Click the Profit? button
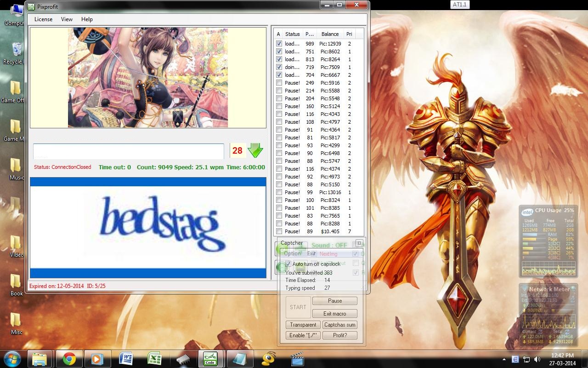This screenshot has width=588, height=368. point(340,335)
